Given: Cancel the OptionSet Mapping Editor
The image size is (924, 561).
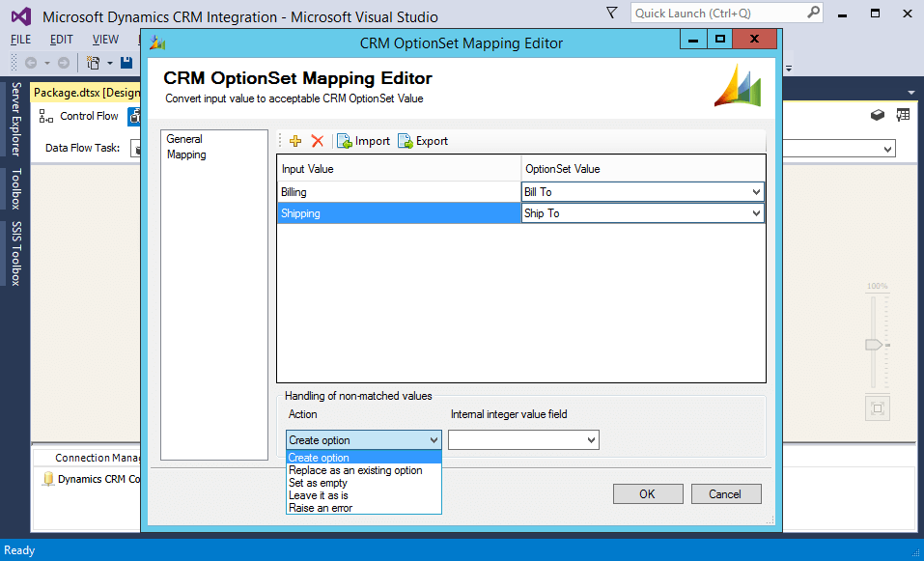Looking at the screenshot, I should pos(725,493).
